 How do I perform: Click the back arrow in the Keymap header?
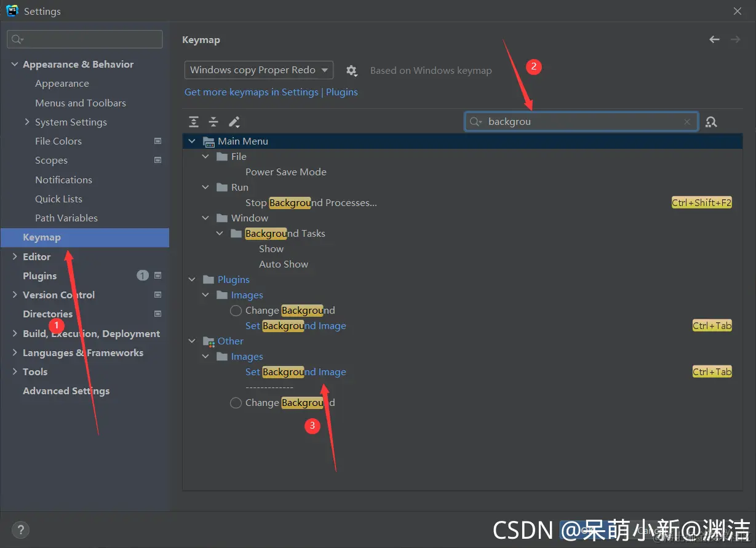click(x=714, y=39)
